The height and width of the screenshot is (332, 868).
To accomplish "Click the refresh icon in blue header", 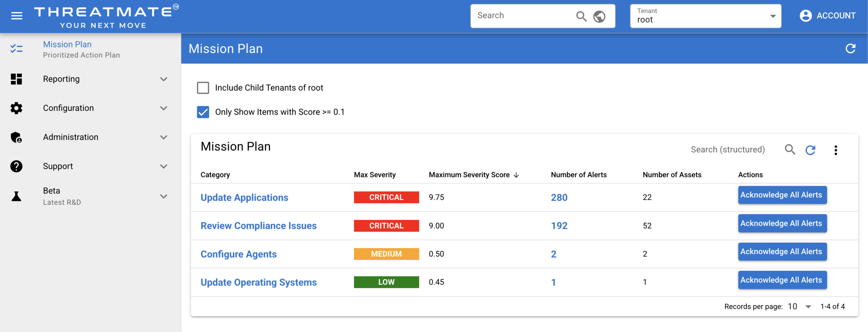I will tap(851, 49).
